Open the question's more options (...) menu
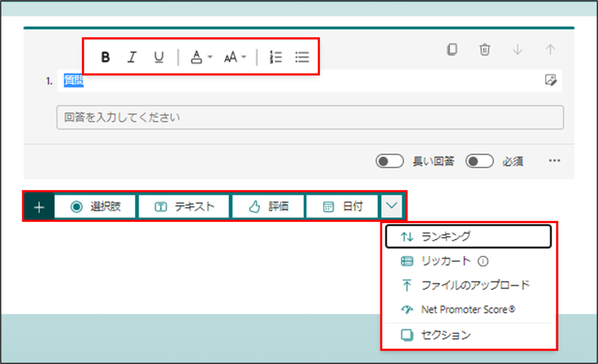This screenshot has height=364, width=598. pos(554,161)
